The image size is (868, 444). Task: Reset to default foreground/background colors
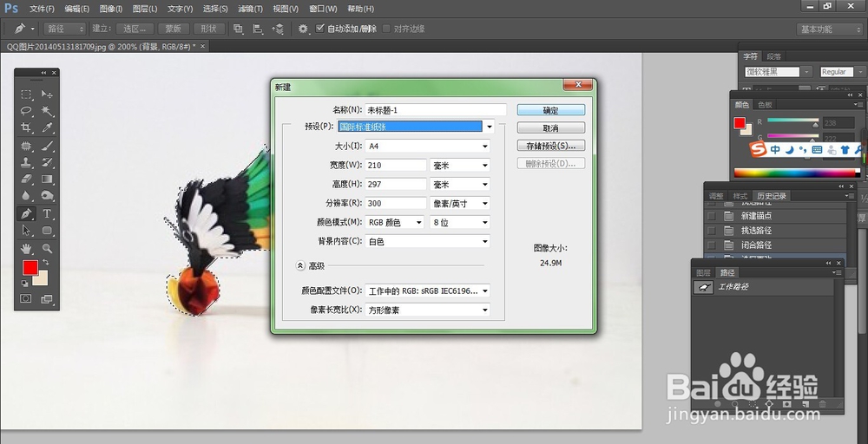(25, 283)
